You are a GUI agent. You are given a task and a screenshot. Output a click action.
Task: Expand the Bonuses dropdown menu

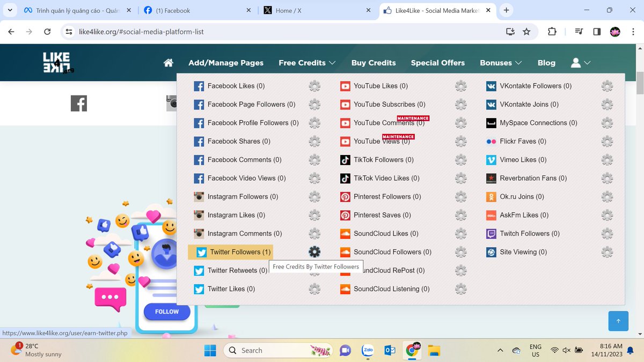click(501, 63)
